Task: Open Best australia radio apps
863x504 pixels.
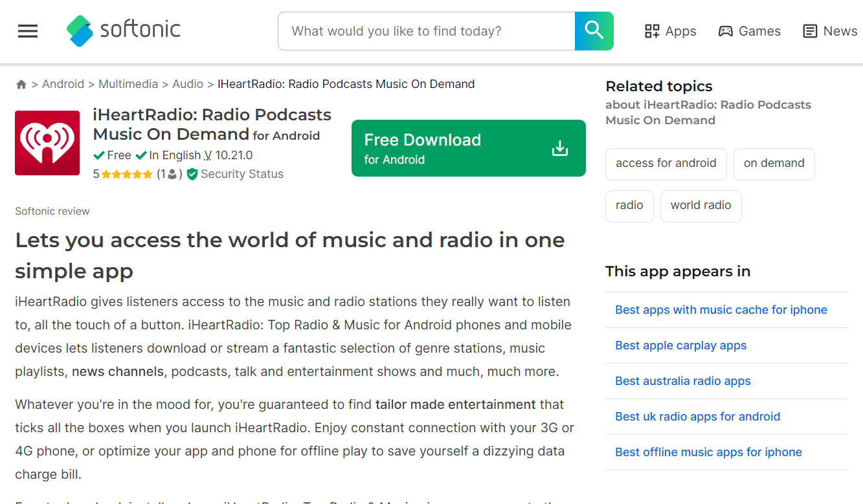Action: (x=683, y=381)
